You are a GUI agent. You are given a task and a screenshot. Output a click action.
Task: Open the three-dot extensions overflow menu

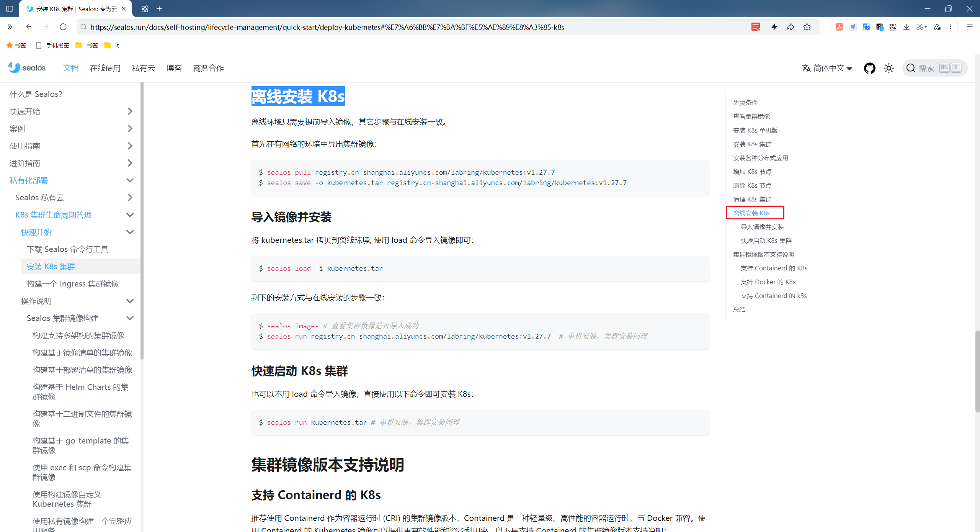coord(951,27)
